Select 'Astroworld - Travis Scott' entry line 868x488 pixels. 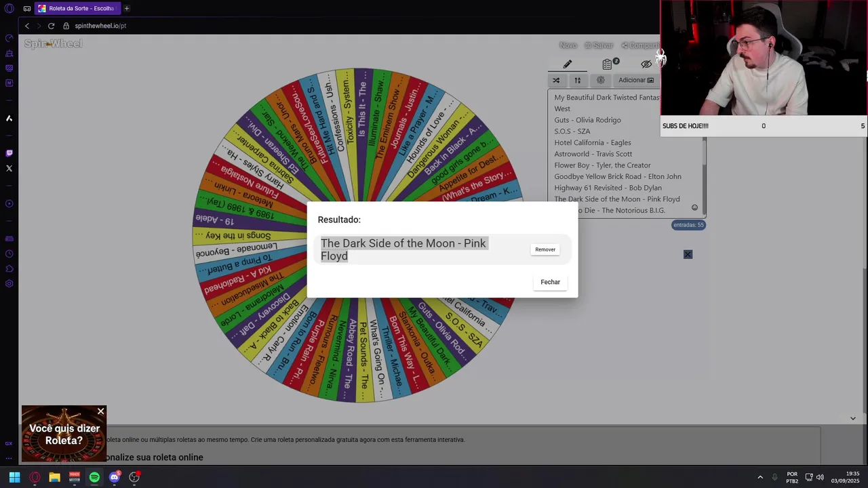coord(593,154)
